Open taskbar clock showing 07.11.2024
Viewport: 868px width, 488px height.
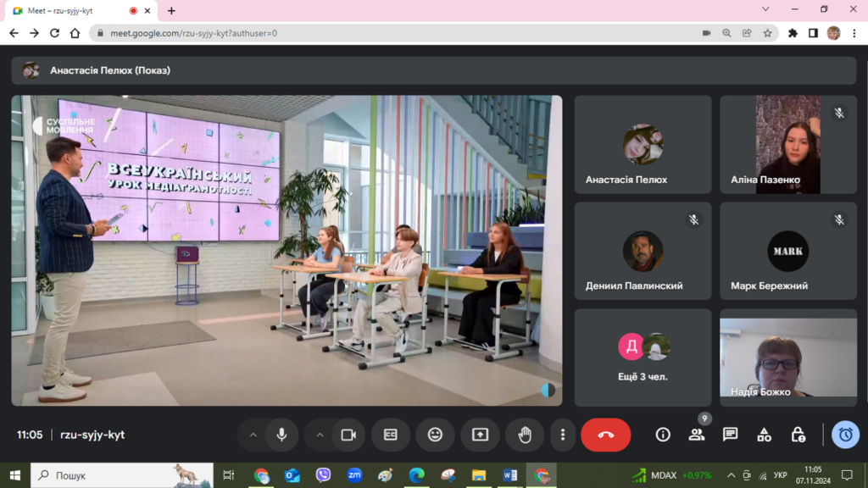tap(813, 475)
